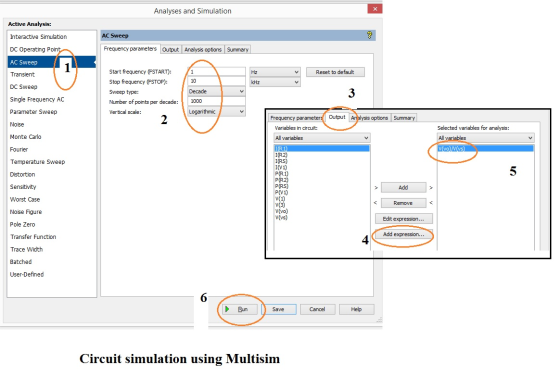Screen dimensions: 560x378
Task: Select Summary tab in inset panel
Action: pyautogui.click(x=404, y=118)
